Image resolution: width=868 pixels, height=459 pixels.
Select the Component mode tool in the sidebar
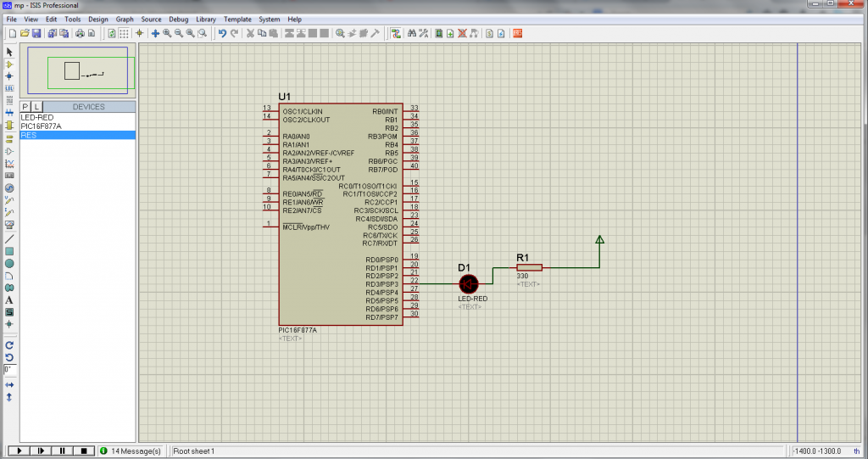(x=9, y=64)
